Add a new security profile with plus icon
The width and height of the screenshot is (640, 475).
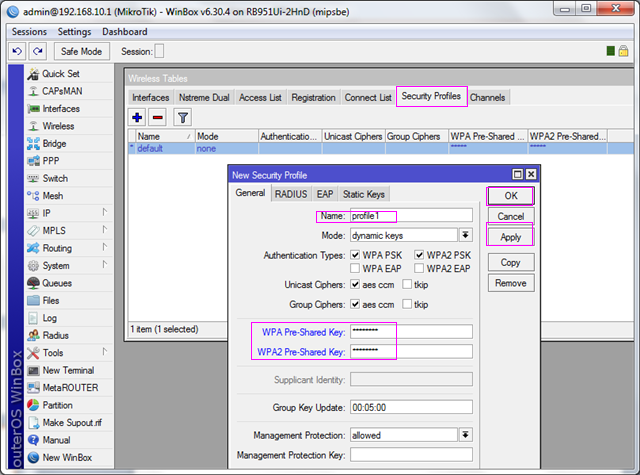point(137,118)
